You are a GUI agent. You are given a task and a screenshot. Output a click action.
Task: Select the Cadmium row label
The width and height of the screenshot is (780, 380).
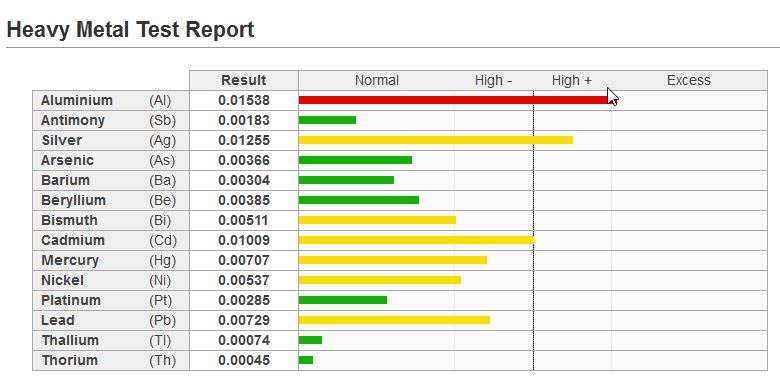[x=73, y=240]
